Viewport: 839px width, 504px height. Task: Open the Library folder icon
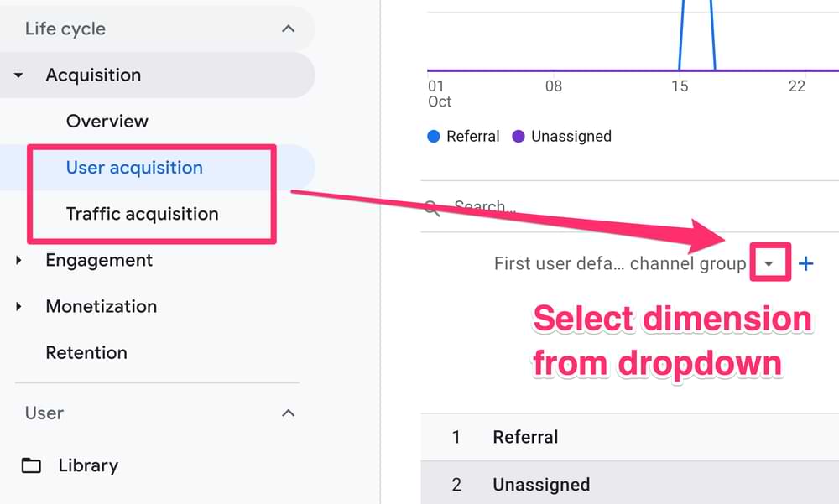coord(31,465)
